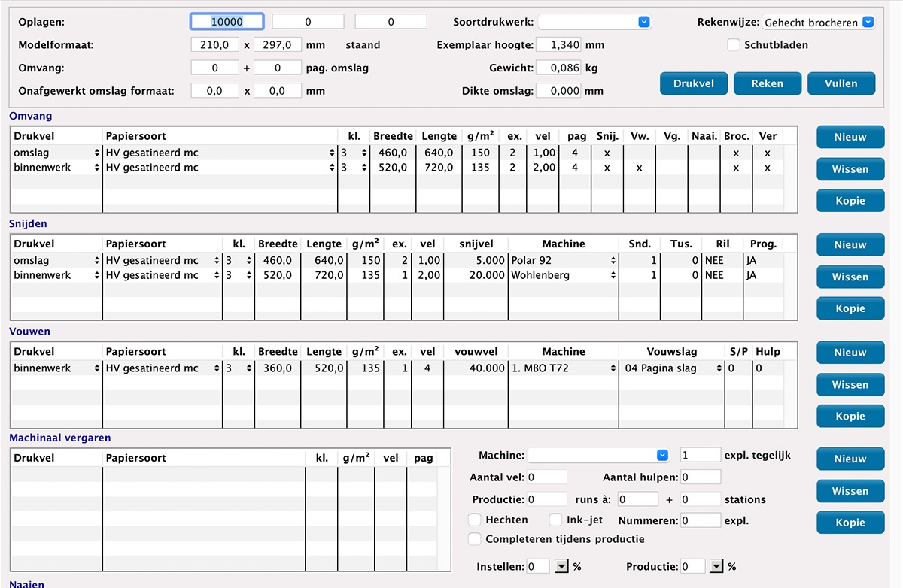Click the Nummeren expl. field
Screen dimensions: 903x588
click(x=701, y=520)
